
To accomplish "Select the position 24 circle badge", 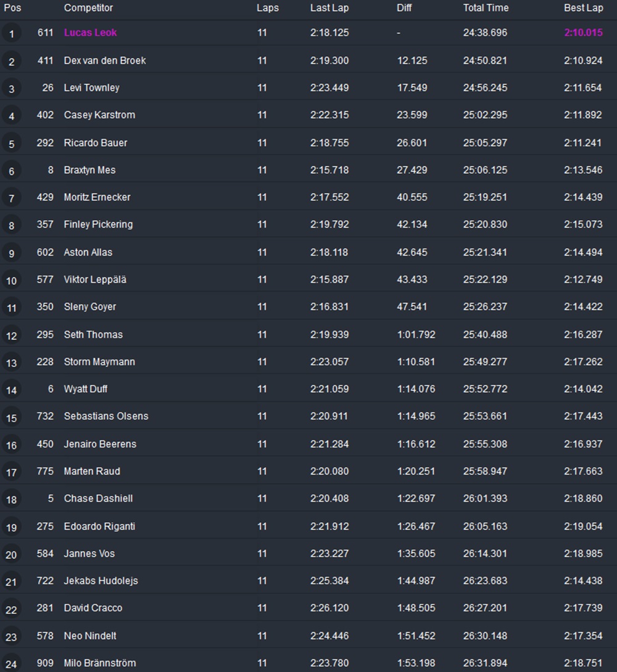I will click(11, 663).
